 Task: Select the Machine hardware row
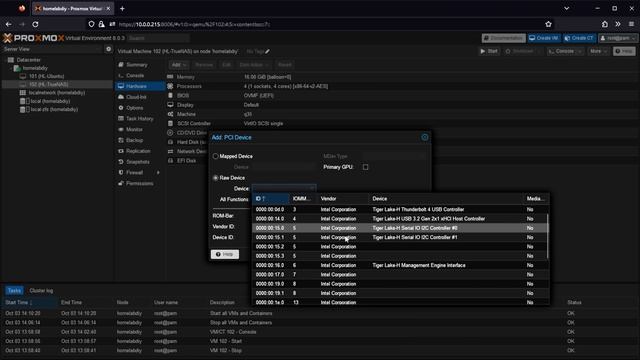[x=402, y=114]
